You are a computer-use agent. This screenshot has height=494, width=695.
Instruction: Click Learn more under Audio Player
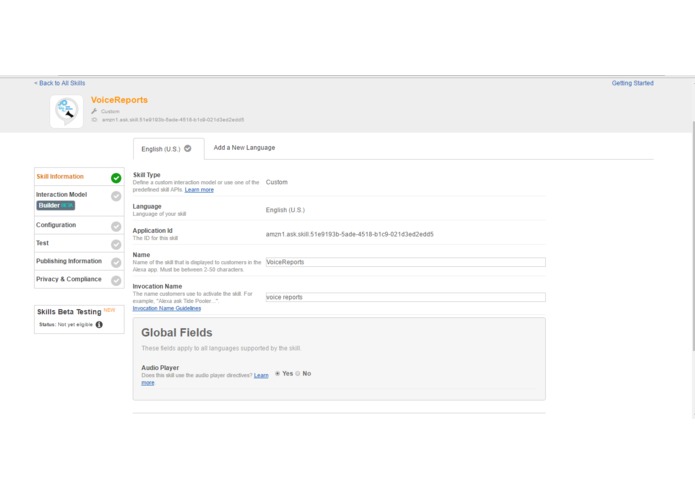point(261,375)
